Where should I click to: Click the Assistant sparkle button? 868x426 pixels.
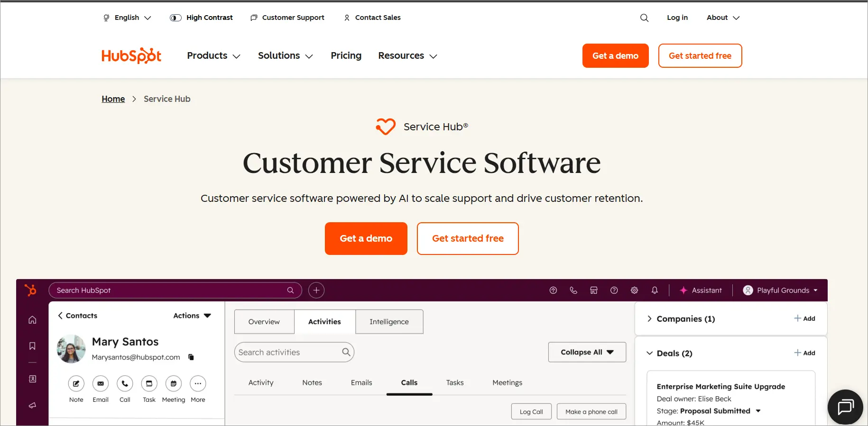(x=701, y=290)
